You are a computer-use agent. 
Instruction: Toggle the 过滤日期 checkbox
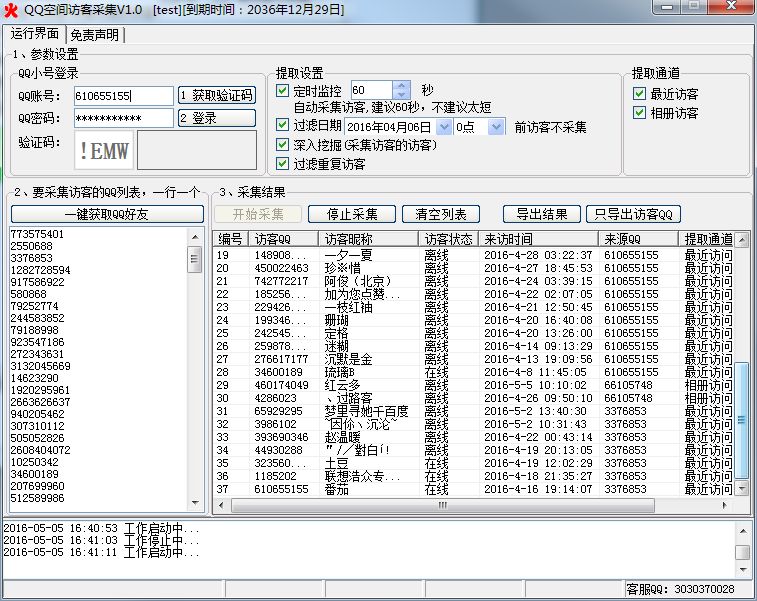[282, 125]
